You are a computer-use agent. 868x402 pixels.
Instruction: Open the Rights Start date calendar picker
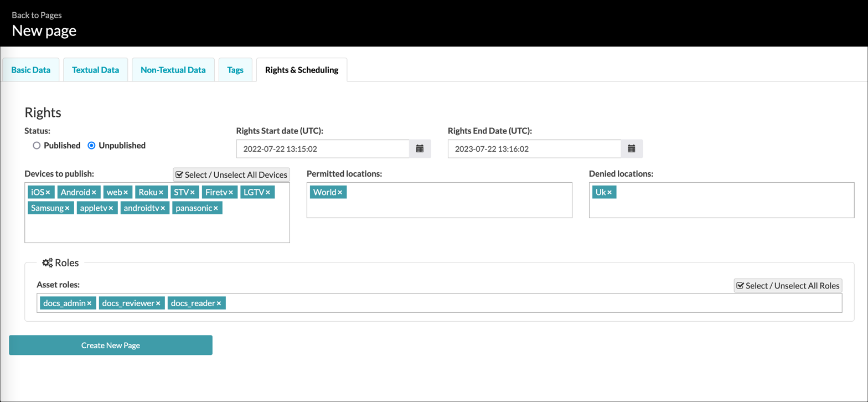click(420, 148)
